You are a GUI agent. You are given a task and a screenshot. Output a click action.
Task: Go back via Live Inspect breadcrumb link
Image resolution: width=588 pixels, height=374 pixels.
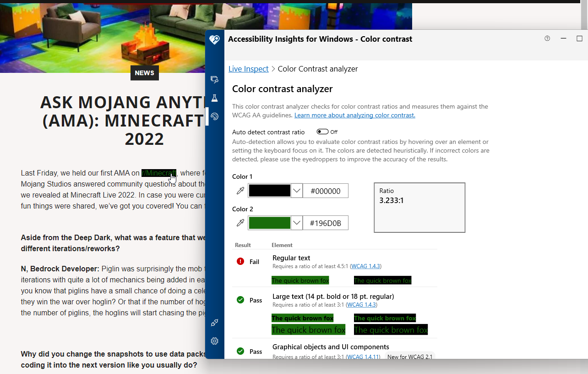[x=249, y=69]
